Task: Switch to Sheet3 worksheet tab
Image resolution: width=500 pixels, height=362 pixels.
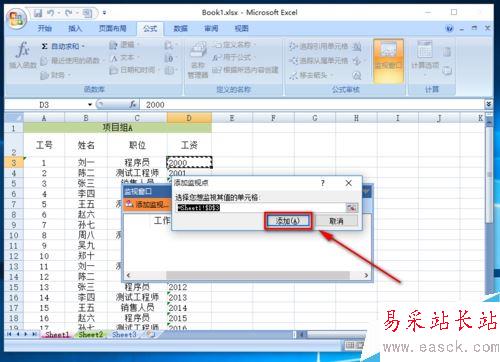Action: (x=124, y=334)
